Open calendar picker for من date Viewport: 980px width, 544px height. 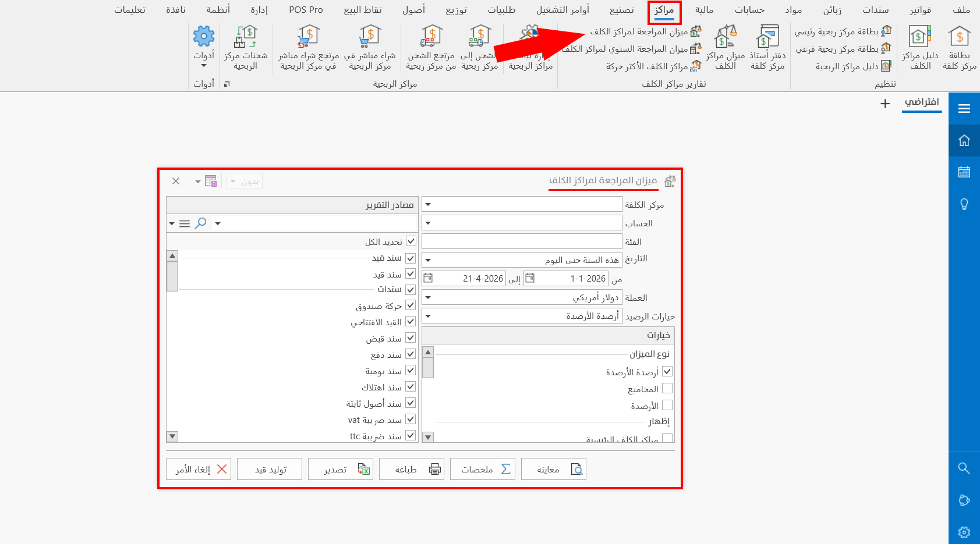pos(530,278)
